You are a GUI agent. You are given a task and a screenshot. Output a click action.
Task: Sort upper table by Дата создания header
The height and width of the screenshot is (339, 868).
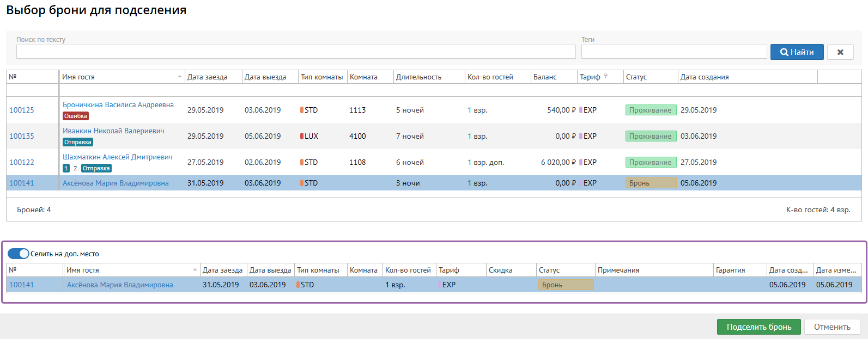click(705, 77)
